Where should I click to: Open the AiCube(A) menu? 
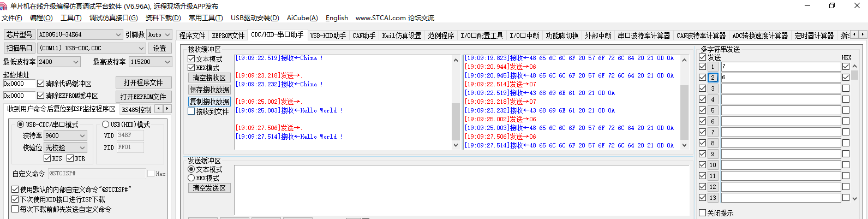point(302,18)
